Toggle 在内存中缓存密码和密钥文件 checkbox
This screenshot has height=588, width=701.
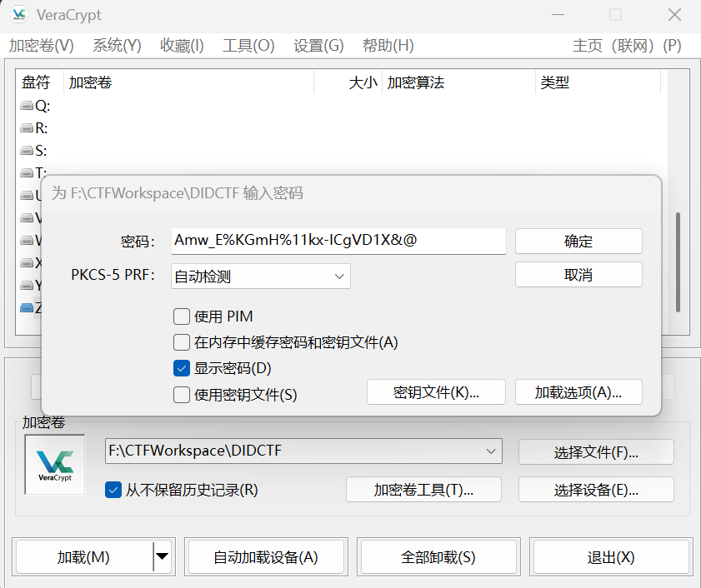coord(182,342)
